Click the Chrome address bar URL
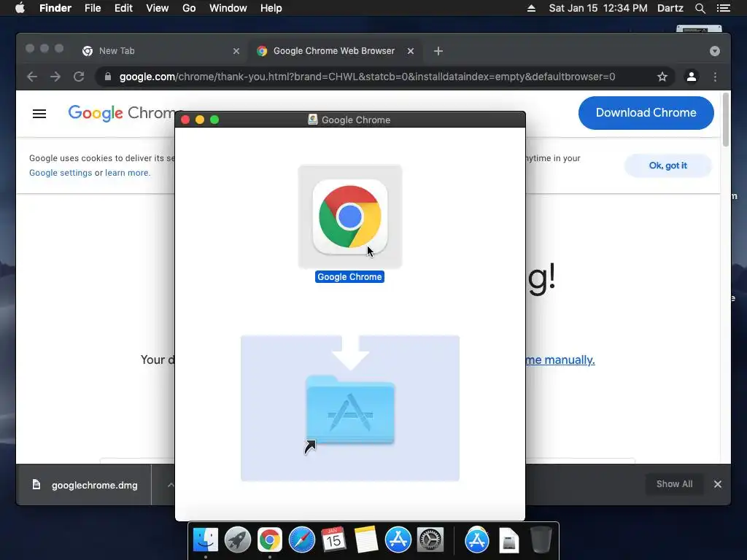Viewport: 747px width, 560px height. coord(368,77)
